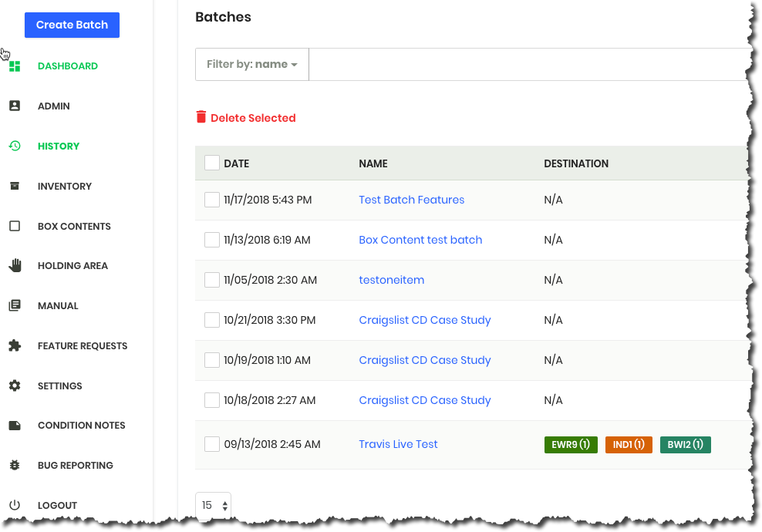Viewport: 762px width, 532px height.
Task: Check the 10/18/2018 batch row checkbox
Action: [x=212, y=400]
